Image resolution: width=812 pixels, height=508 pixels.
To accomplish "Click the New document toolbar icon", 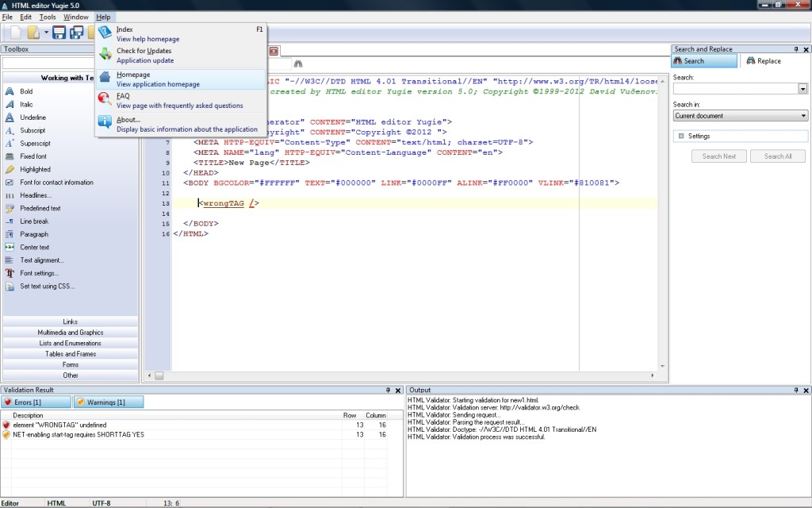I will click(x=17, y=33).
